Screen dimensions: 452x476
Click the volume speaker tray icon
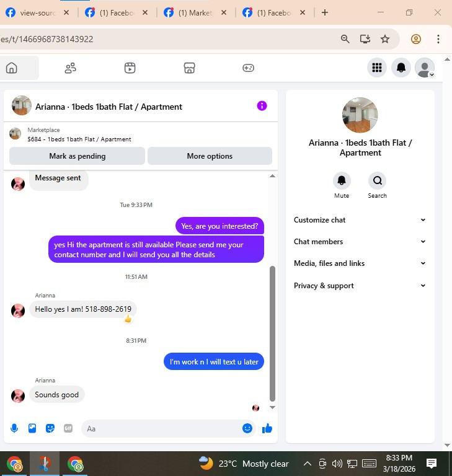pyautogui.click(x=337, y=464)
